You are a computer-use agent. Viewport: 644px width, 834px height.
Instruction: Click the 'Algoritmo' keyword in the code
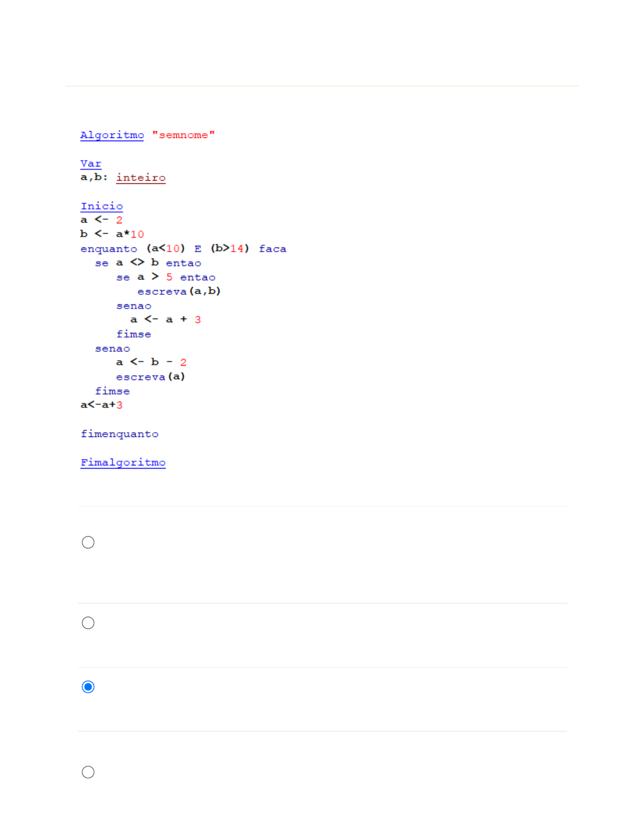[x=112, y=135]
